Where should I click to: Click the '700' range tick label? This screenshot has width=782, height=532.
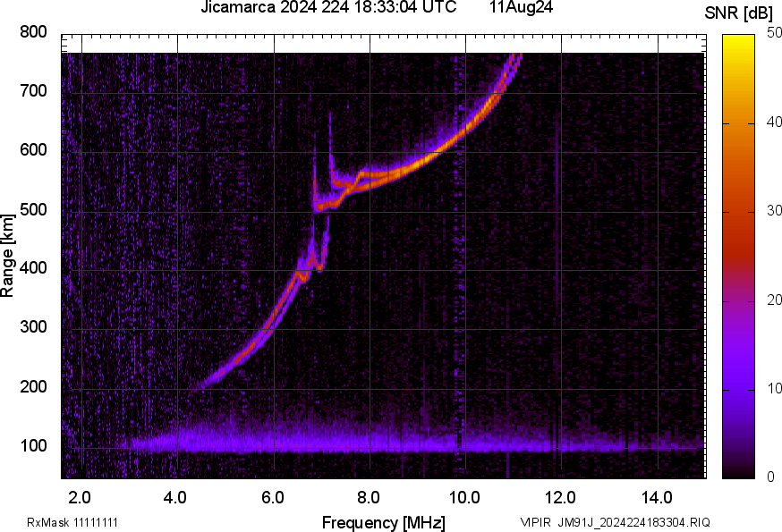33,90
